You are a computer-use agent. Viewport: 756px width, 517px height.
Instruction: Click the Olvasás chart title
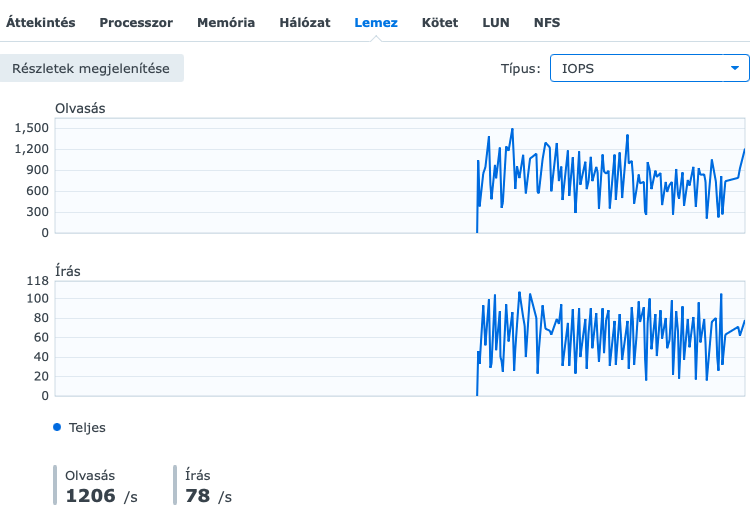point(80,108)
